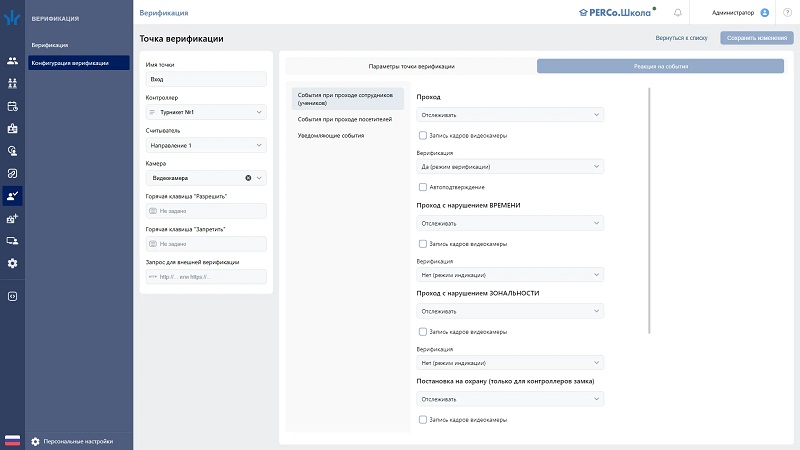Expand the Контроллер dropdown Турникет №1
Viewport: 800px width, 450px height.
coord(206,112)
